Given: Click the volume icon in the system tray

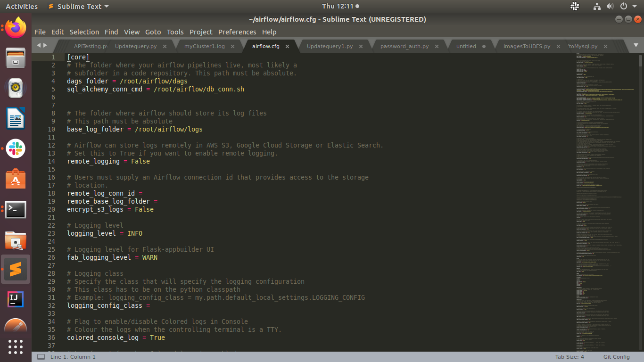Looking at the screenshot, I should (610, 7).
